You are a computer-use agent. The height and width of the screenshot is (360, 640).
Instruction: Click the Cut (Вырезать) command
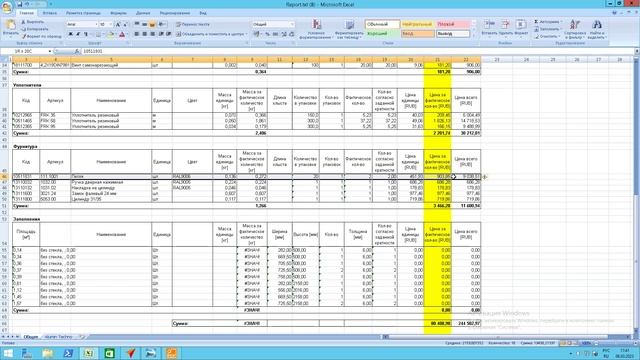coord(32,22)
